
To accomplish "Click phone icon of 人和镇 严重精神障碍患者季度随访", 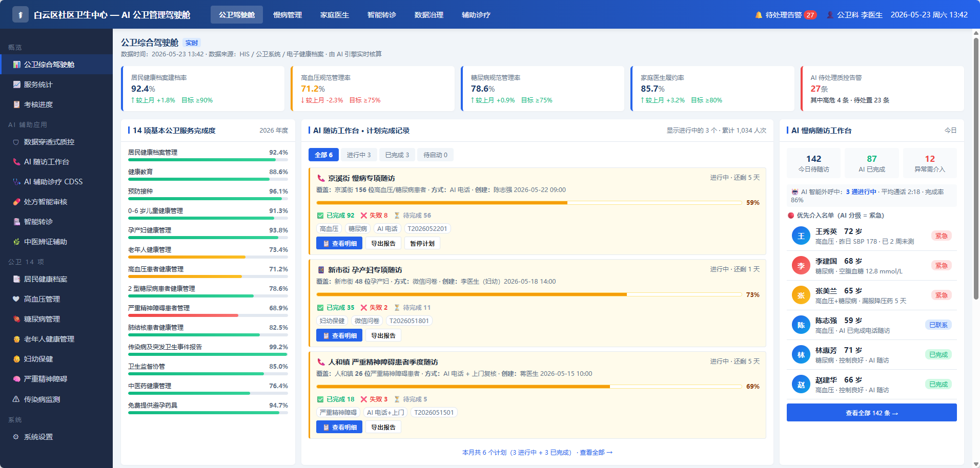I will 321,362.
